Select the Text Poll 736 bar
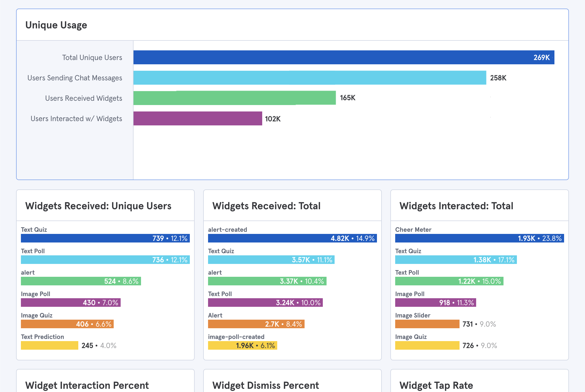Screen dimensions: 585x392 click(x=105, y=260)
